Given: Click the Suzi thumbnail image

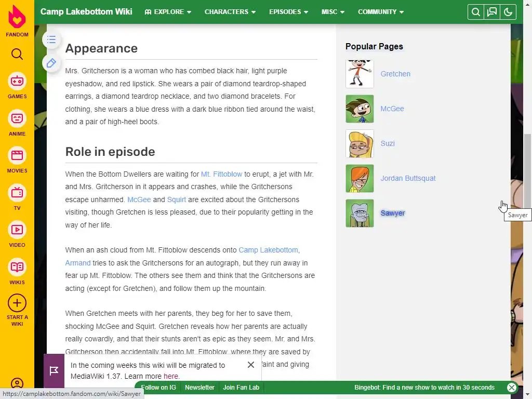Looking at the screenshot, I should click(x=360, y=143).
